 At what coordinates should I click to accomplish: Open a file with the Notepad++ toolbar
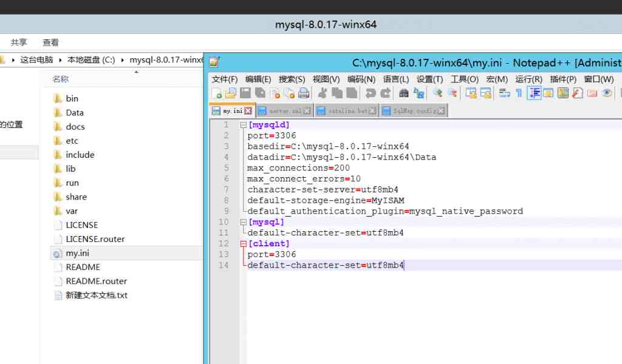click(x=230, y=93)
